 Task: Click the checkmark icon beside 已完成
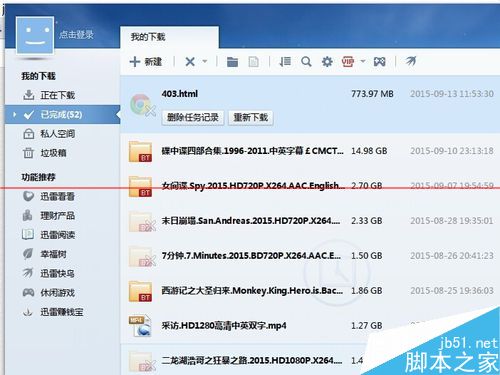coord(29,115)
